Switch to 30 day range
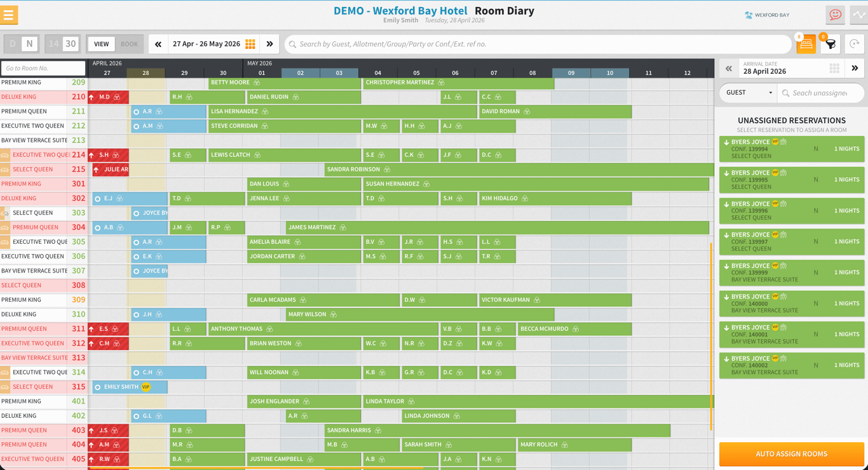Screen dimensions: 868x470 (x=71, y=44)
